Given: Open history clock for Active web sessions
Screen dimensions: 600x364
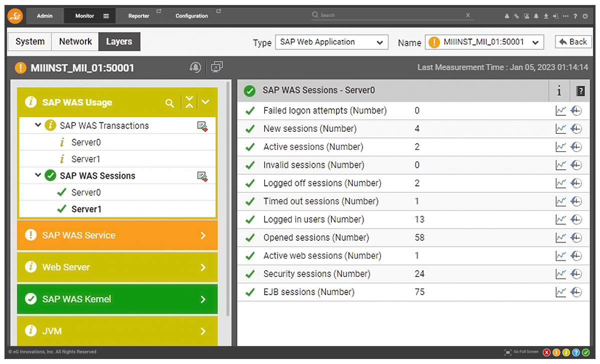Looking at the screenshot, I should tap(576, 256).
